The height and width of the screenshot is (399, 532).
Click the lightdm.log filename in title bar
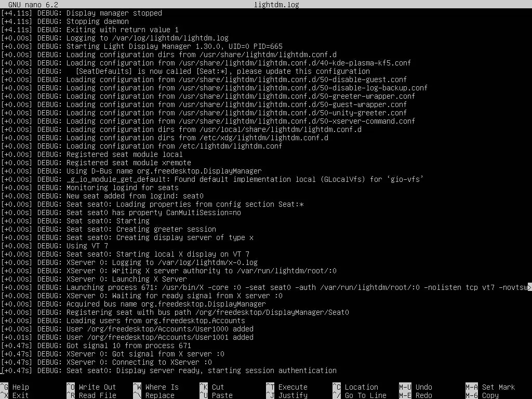click(276, 4)
